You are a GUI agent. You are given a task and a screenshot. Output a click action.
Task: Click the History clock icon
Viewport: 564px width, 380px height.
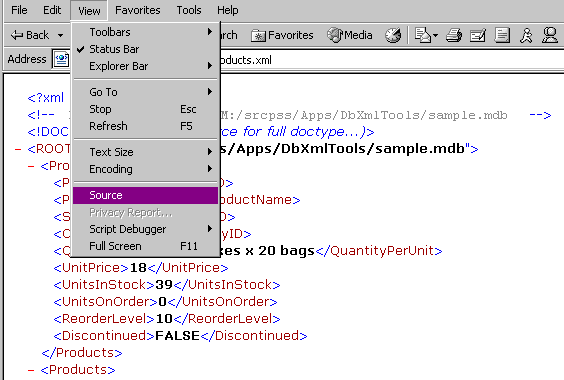coord(393,35)
